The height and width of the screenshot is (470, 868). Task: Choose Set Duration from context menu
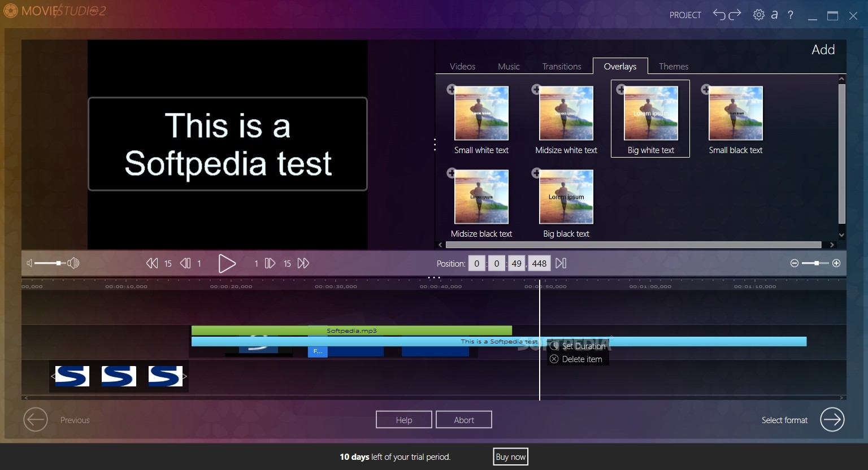(x=578, y=346)
